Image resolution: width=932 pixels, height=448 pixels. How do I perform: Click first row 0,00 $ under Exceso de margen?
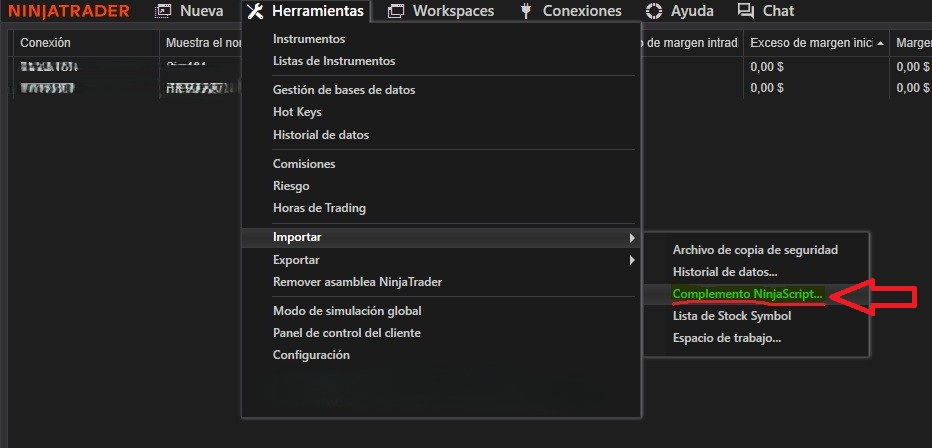coord(767,67)
